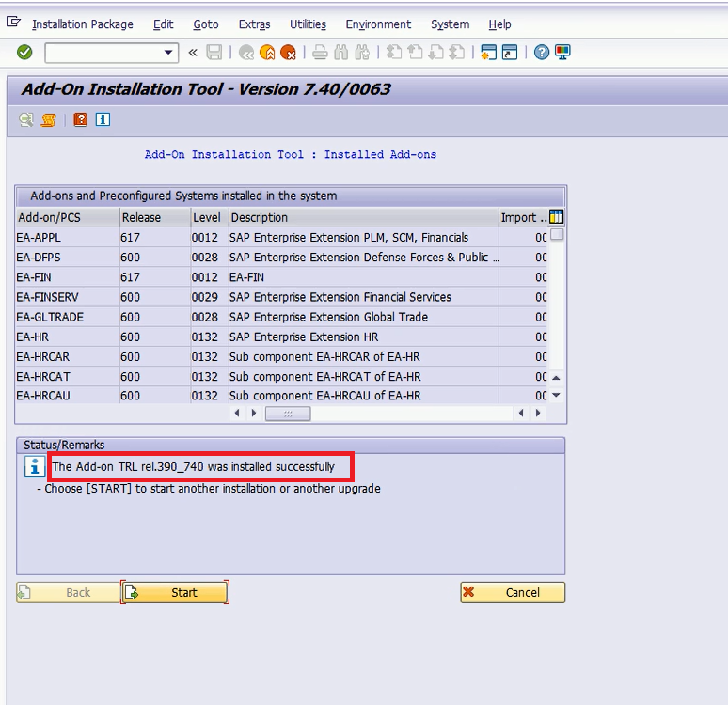728x705 pixels.
Task: Click the orange question mark help icon
Action: click(81, 119)
